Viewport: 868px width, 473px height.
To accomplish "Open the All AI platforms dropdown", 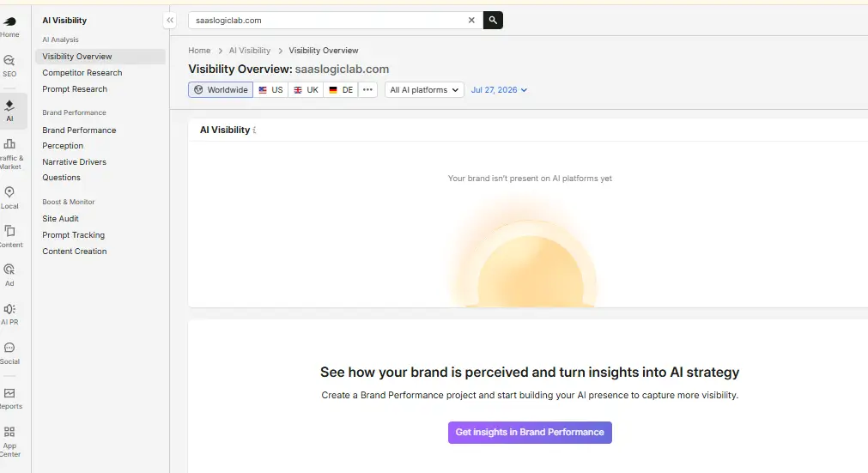I will click(x=424, y=89).
